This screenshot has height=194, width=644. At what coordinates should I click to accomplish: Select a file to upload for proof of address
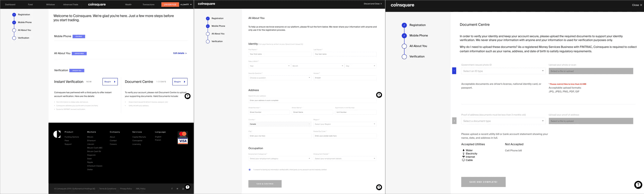591,121
